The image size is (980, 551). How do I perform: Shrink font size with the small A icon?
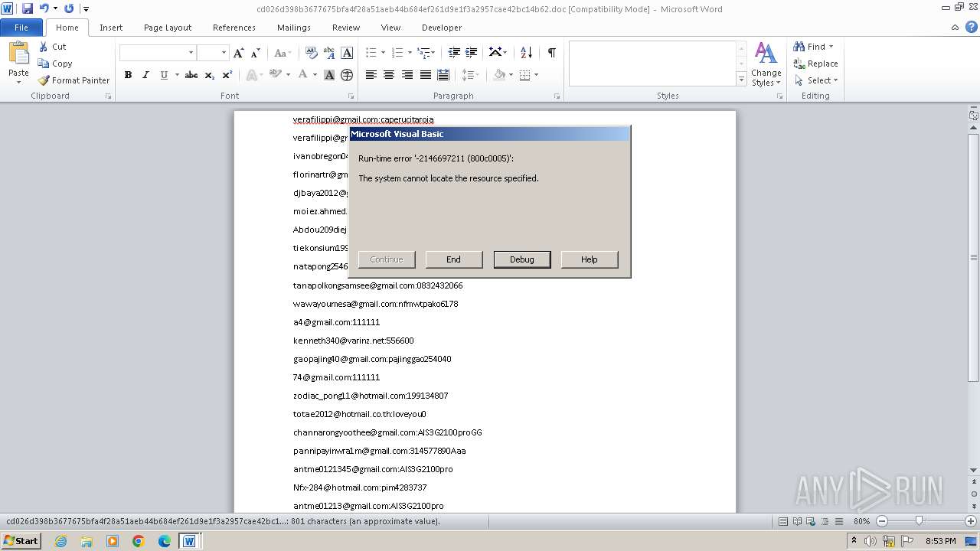255,53
